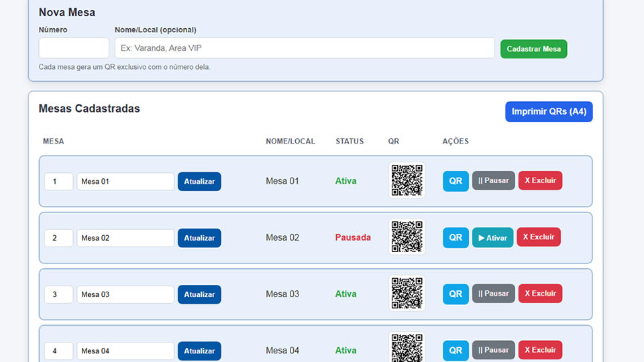Click Atualizar button for Mesa 01

199,182
